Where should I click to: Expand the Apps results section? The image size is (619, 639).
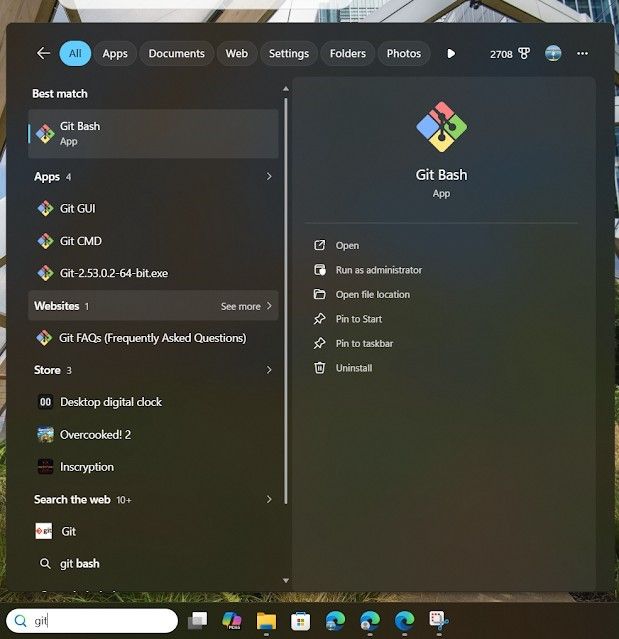click(269, 177)
